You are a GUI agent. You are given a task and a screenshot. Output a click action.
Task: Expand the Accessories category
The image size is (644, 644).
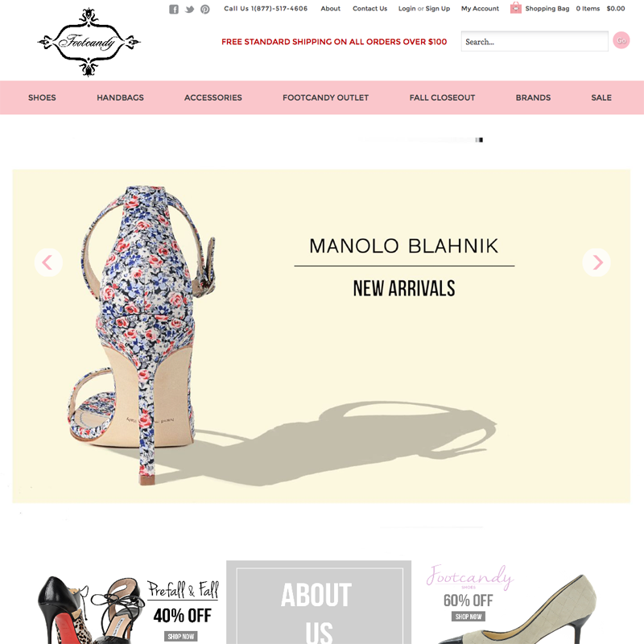pos(213,97)
